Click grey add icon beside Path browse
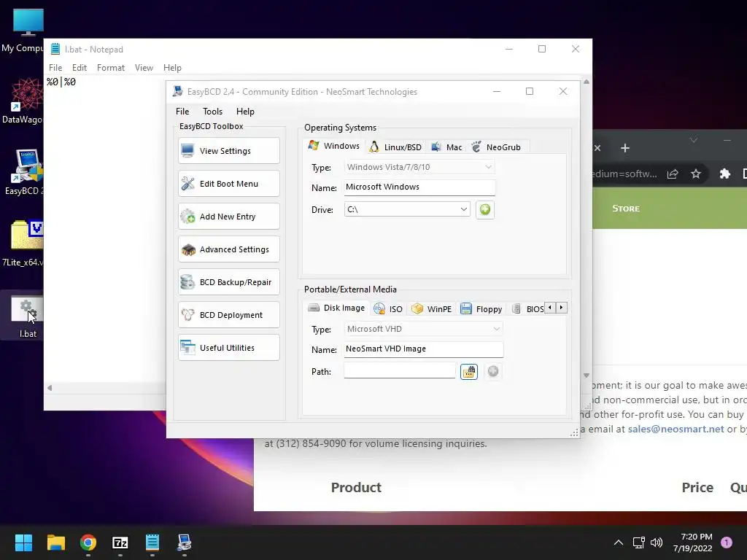This screenshot has width=747, height=560. click(x=493, y=371)
